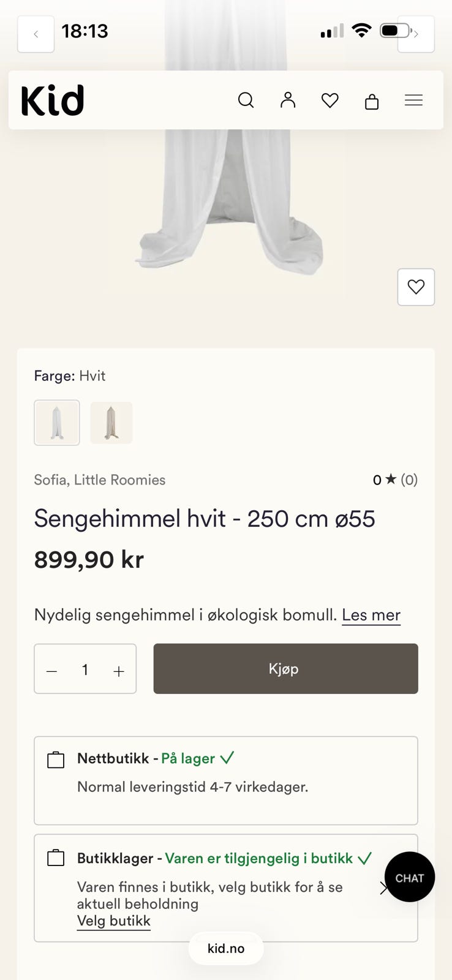Open the star rating reviews
The height and width of the screenshot is (980, 452).
click(396, 480)
